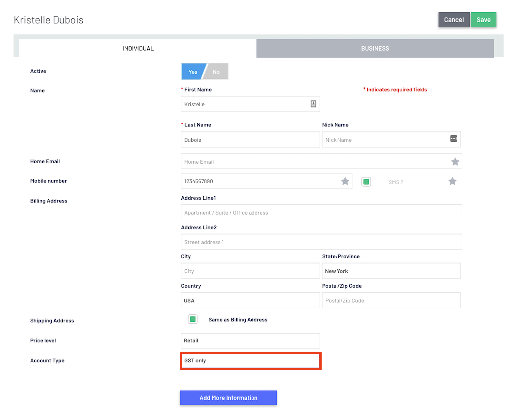
Task: Open the Country dropdown showing USA
Action: [250, 300]
